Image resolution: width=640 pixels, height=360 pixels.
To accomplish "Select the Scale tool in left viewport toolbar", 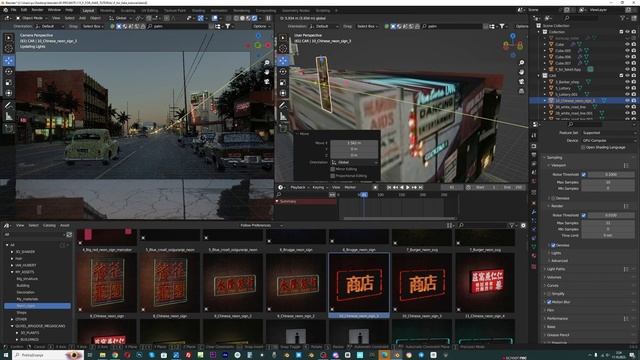I will 9,82.
